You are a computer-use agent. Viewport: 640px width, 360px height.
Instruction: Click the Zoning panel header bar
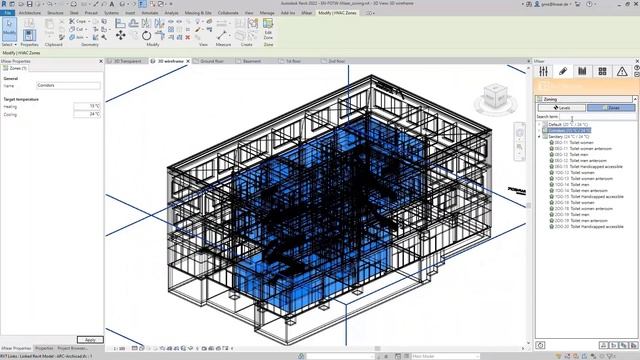click(x=584, y=99)
